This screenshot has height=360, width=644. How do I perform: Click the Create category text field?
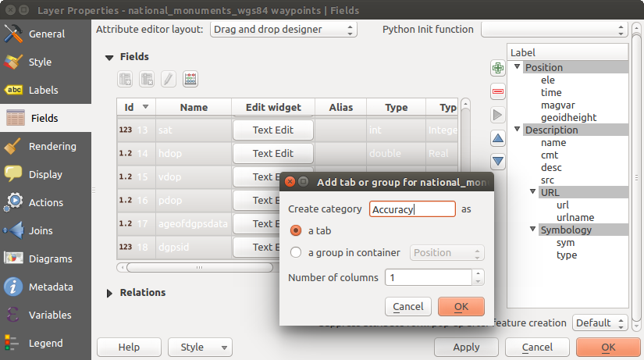click(412, 209)
